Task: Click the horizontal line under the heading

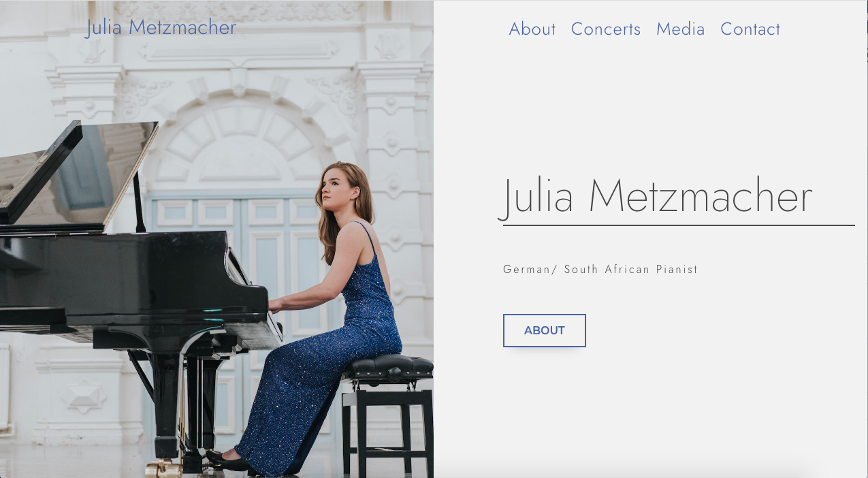Action: point(679,225)
